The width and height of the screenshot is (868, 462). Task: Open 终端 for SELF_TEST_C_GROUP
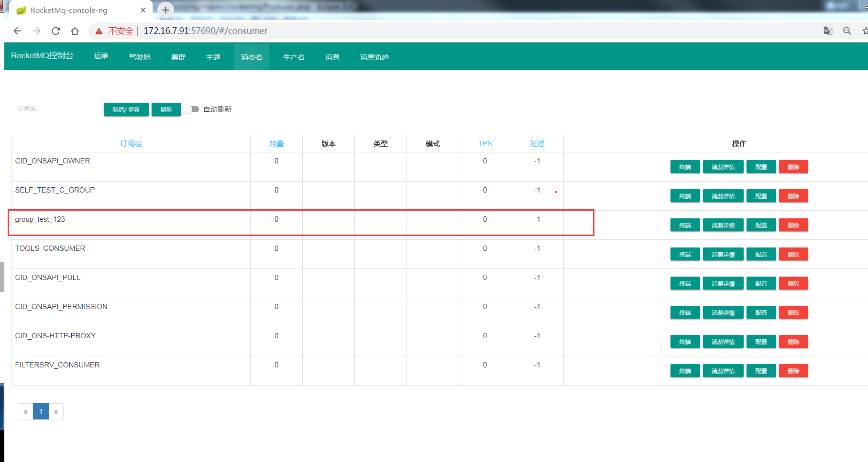[685, 196]
